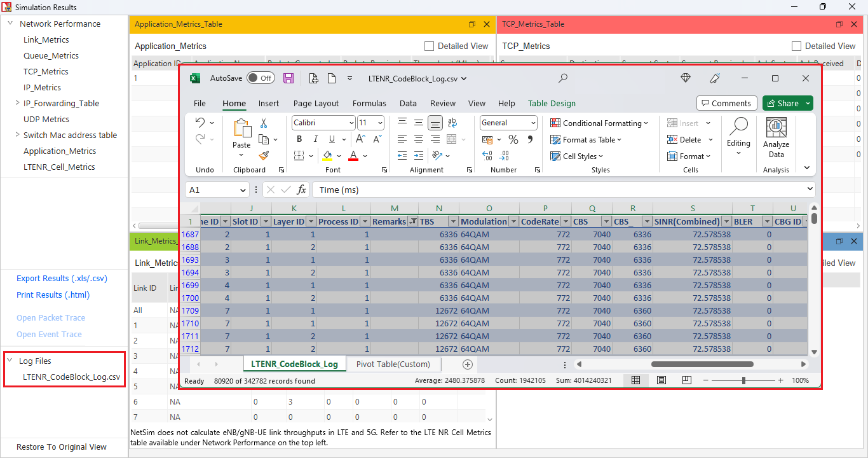This screenshot has width=868, height=458.
Task: Click the Undo arrow icon
Action: click(x=200, y=123)
